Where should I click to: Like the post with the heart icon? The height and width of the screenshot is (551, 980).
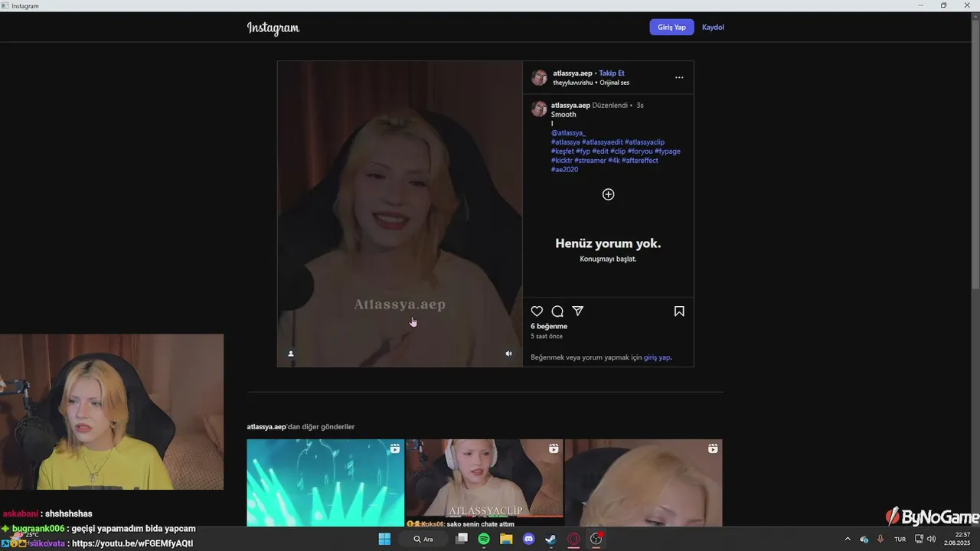pos(537,311)
